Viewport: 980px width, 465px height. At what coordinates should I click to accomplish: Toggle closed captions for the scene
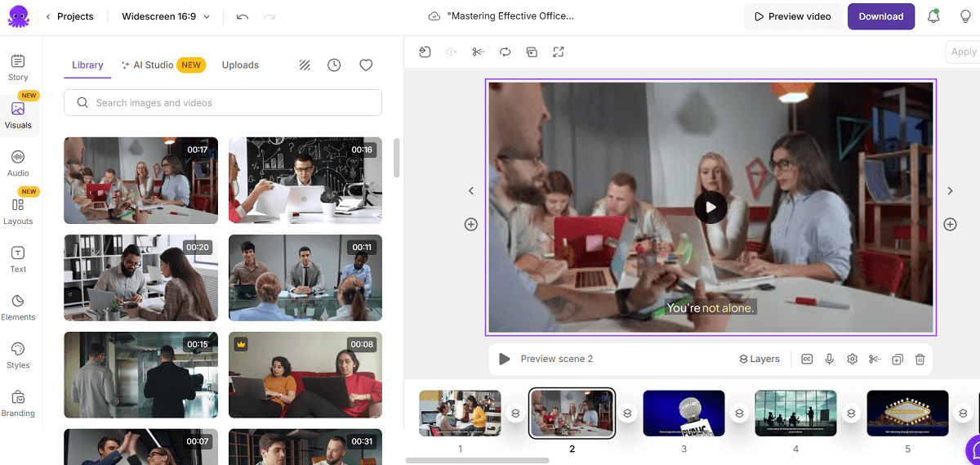click(807, 359)
